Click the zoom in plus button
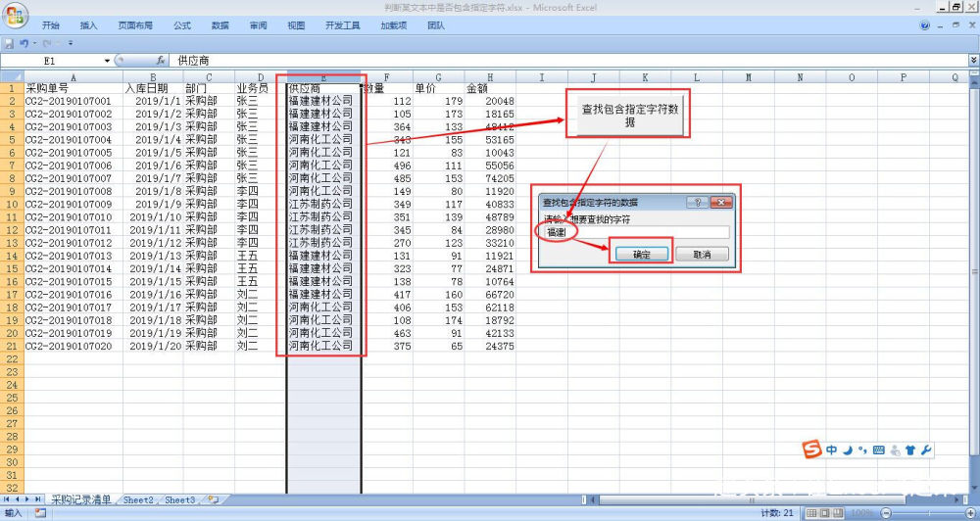This screenshot has height=521, width=980. click(x=972, y=513)
